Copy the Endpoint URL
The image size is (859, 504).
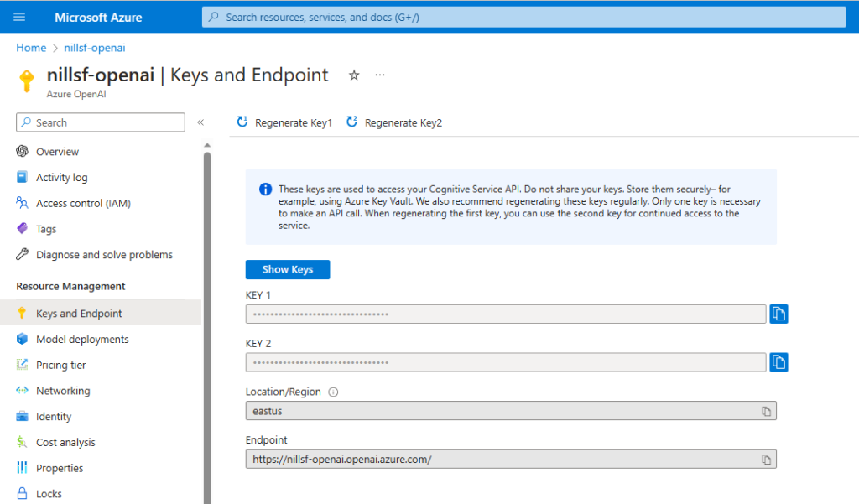(x=766, y=460)
